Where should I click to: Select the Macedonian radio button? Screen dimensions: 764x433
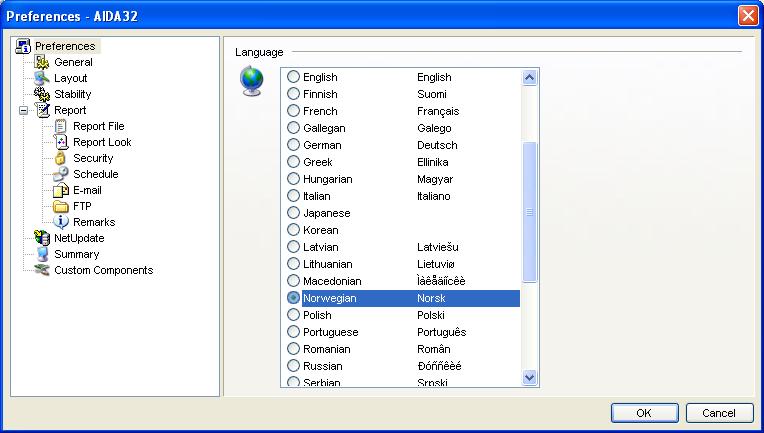[293, 281]
